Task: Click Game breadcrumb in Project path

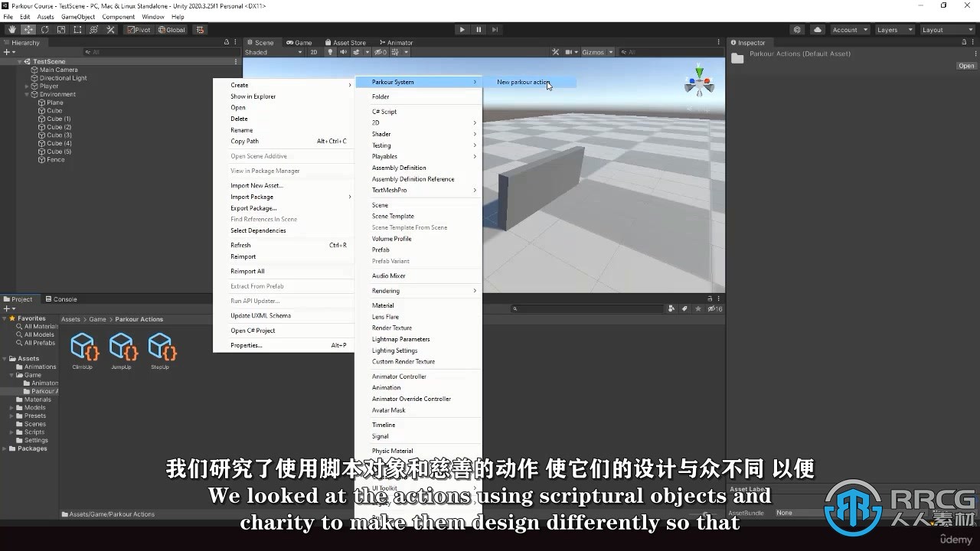Action: point(97,319)
